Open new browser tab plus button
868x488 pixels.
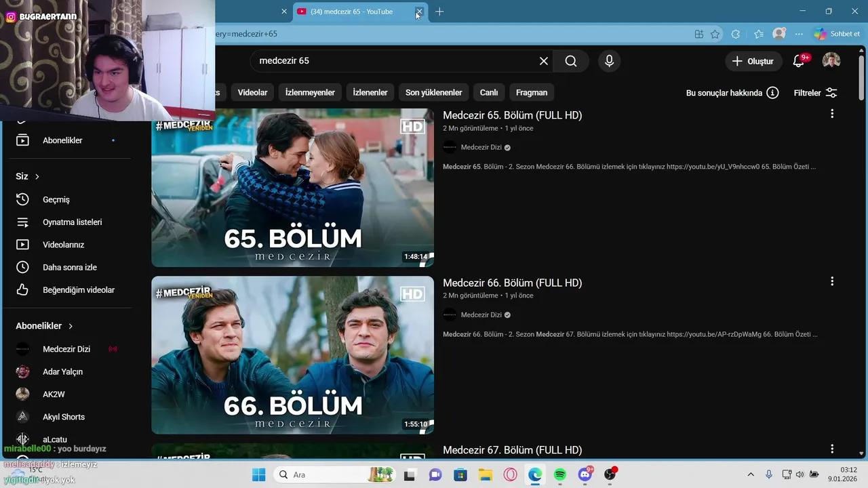(439, 12)
